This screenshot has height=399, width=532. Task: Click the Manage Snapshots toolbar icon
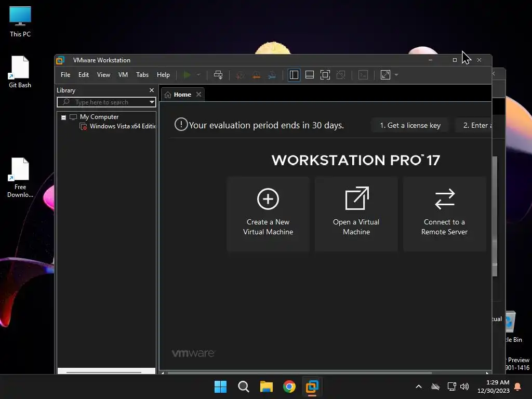[272, 75]
